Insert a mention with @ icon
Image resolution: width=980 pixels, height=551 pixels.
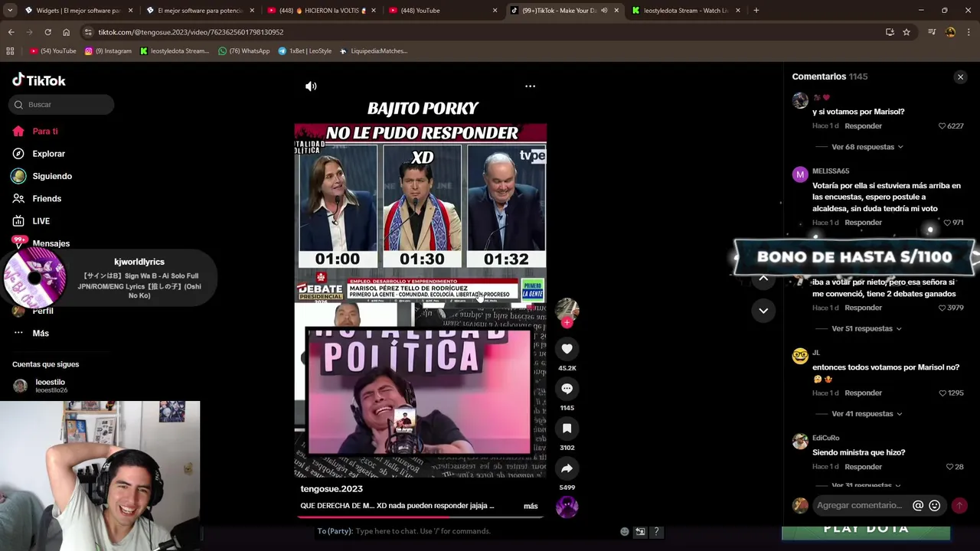coord(918,505)
